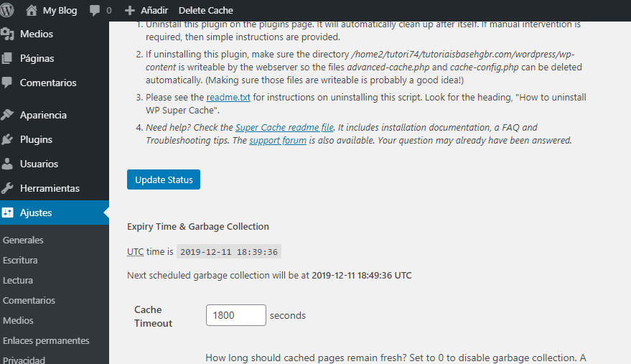The image size is (631, 364).
Task: Visit the support forum link
Action: [278, 141]
